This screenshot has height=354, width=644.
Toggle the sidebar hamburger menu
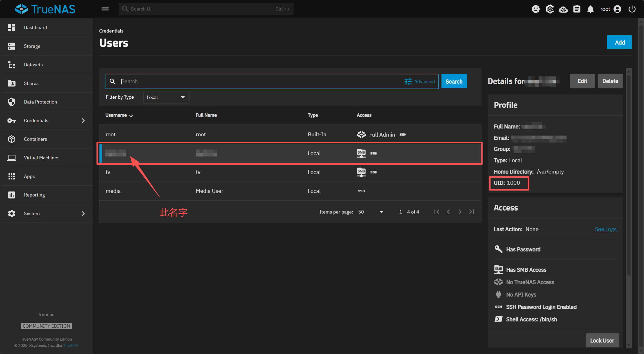tap(105, 9)
